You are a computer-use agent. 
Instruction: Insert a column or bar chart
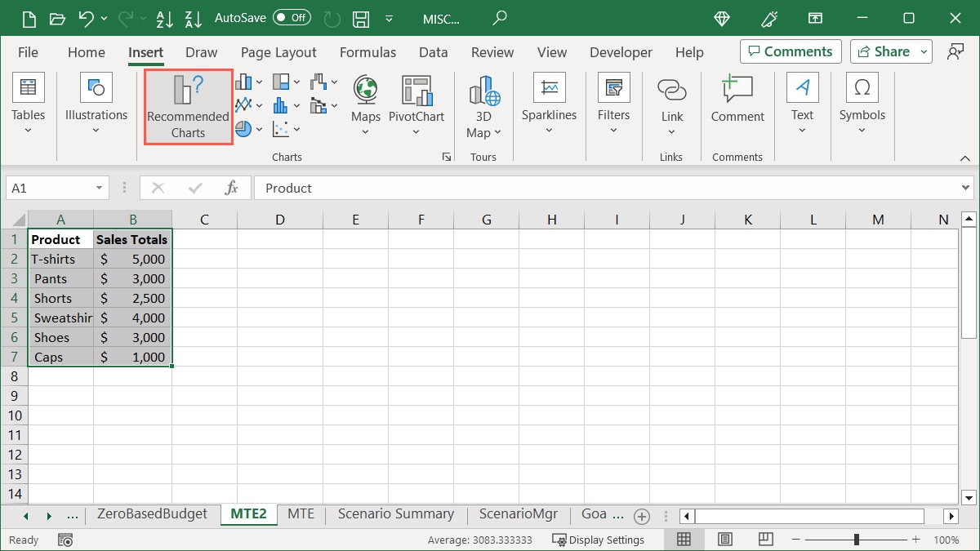[242, 81]
